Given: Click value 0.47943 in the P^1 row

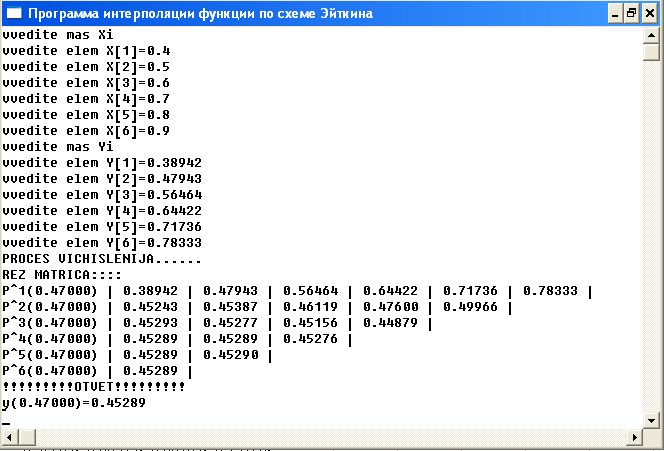Looking at the screenshot, I should point(230,291).
